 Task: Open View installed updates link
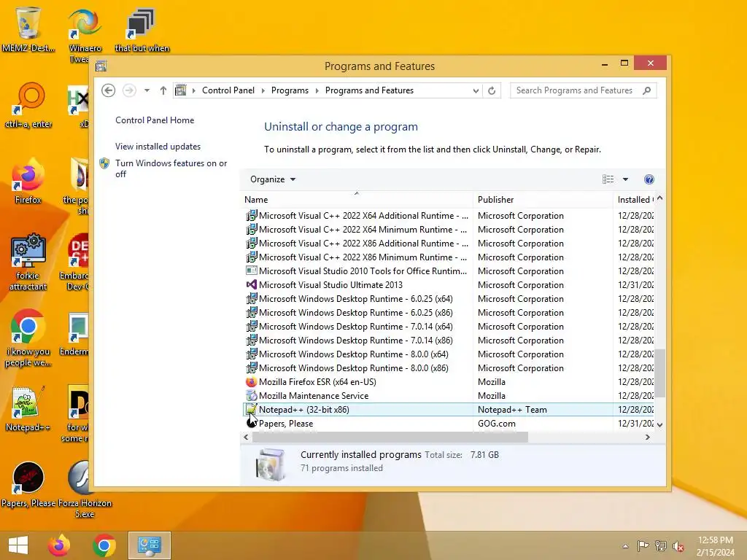[x=158, y=147]
